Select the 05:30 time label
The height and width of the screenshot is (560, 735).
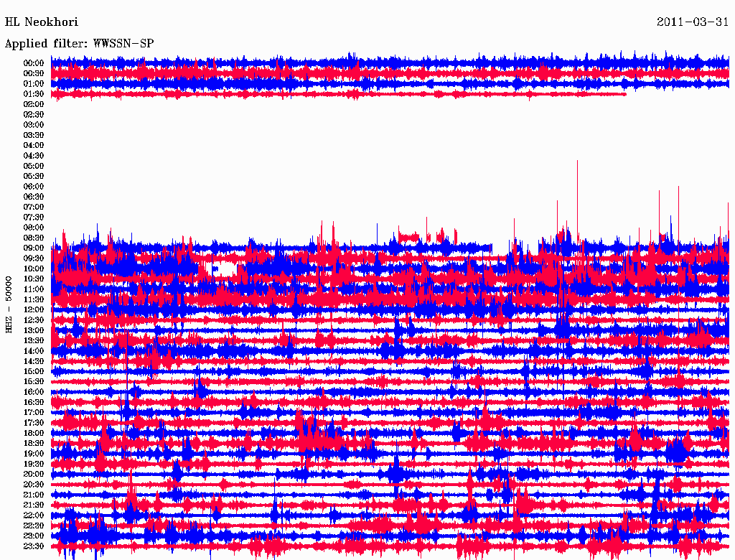33,176
